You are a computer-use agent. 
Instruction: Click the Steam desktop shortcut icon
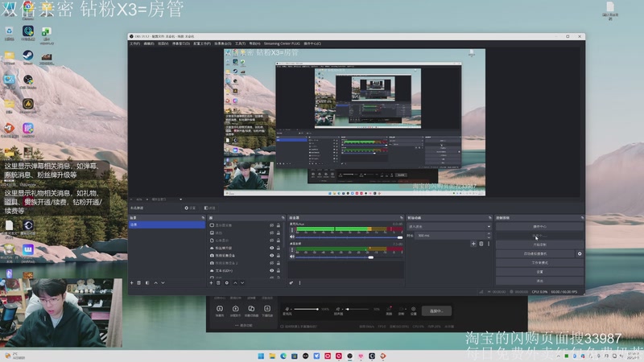coord(27,56)
